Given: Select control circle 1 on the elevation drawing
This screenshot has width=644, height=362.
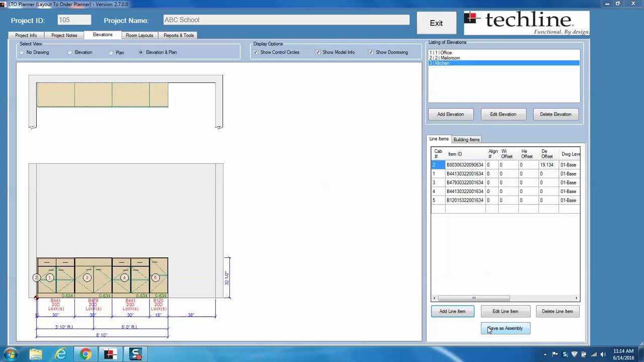Looking at the screenshot, I should (x=50, y=278).
